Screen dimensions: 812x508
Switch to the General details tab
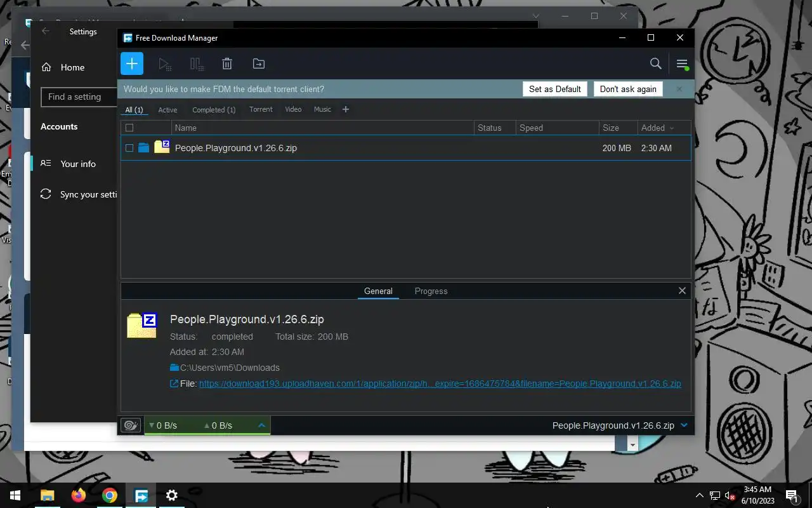pyautogui.click(x=378, y=291)
